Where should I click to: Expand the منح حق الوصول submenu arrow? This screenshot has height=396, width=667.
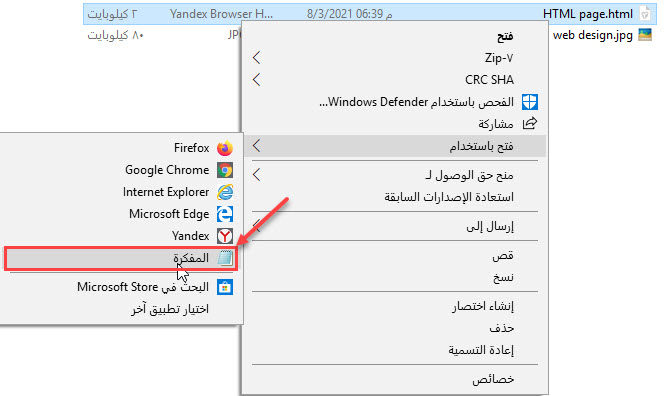click(256, 175)
